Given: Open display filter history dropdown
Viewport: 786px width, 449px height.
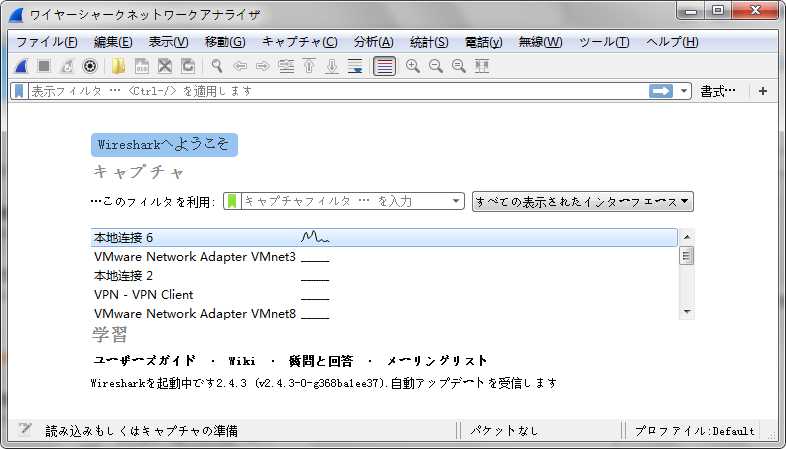Looking at the screenshot, I should pos(684,91).
